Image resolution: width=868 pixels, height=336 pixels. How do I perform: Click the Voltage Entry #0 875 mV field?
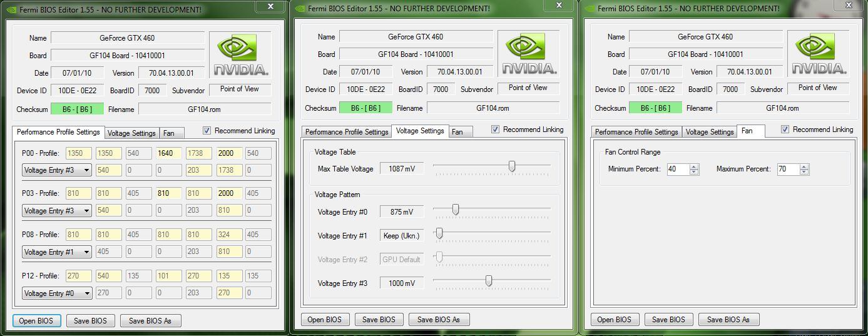402,212
